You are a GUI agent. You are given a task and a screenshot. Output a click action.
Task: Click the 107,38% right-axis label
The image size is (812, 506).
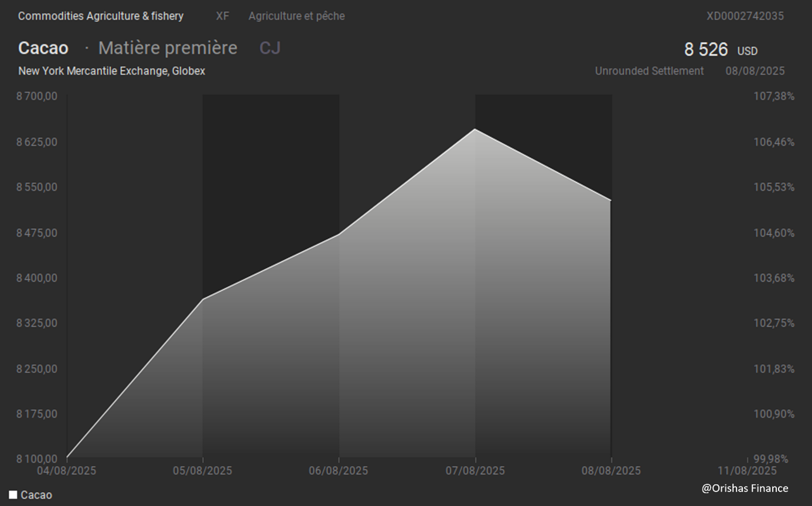pyautogui.click(x=774, y=96)
